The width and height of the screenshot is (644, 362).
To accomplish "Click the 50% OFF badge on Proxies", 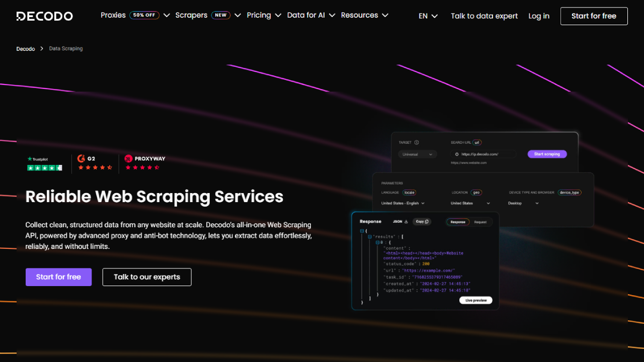I will tap(144, 15).
